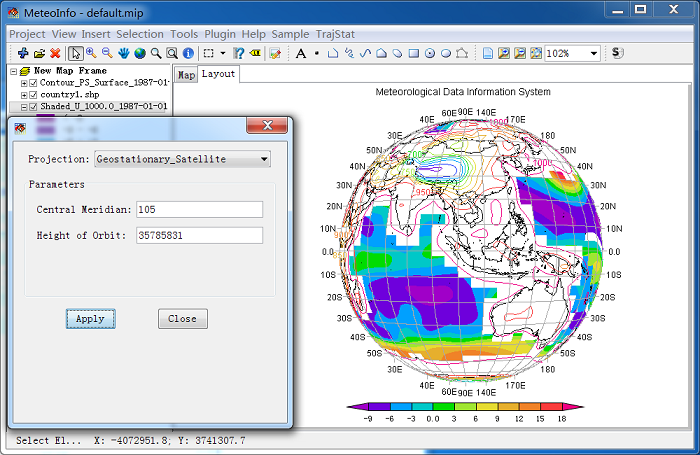700x455 pixels.
Task: Toggle country1.shp layer visibility checkbox
Action: click(x=33, y=95)
